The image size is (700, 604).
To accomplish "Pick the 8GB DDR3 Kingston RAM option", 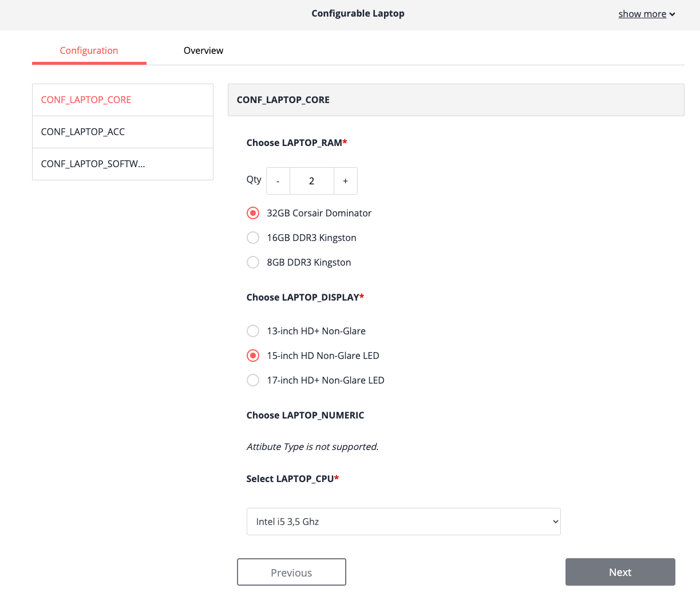I will pos(252,262).
